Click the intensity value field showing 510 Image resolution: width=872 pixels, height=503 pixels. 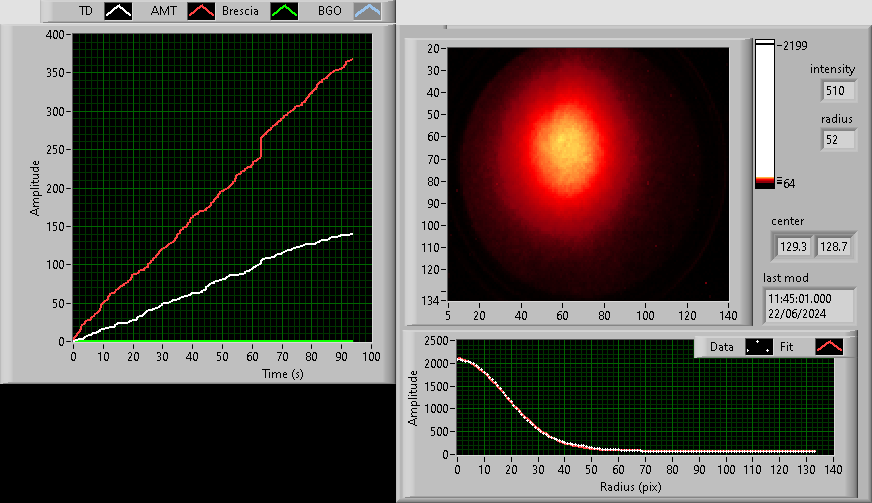click(x=838, y=91)
